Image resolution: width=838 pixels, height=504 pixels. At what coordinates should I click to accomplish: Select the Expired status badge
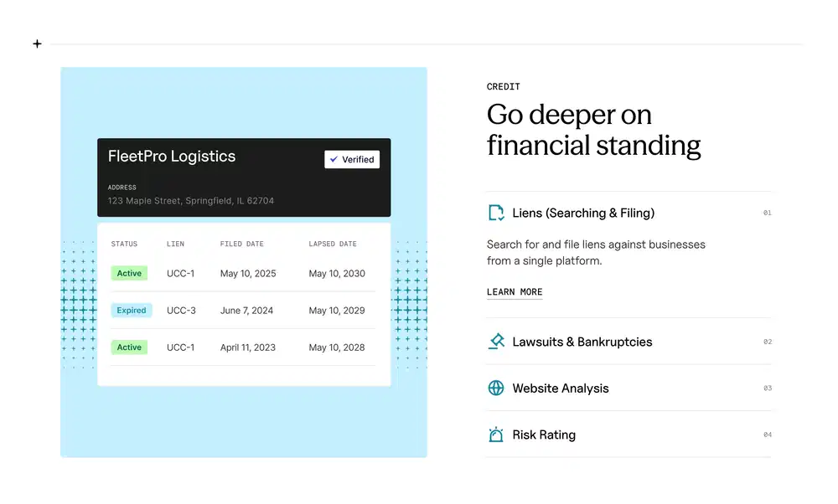pyautogui.click(x=132, y=311)
